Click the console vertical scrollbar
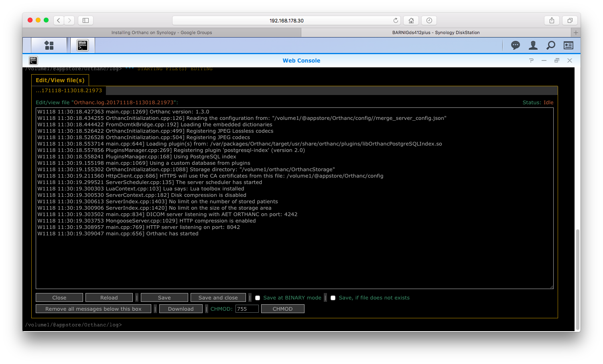Screen dimensions: 603x364 tap(577, 279)
